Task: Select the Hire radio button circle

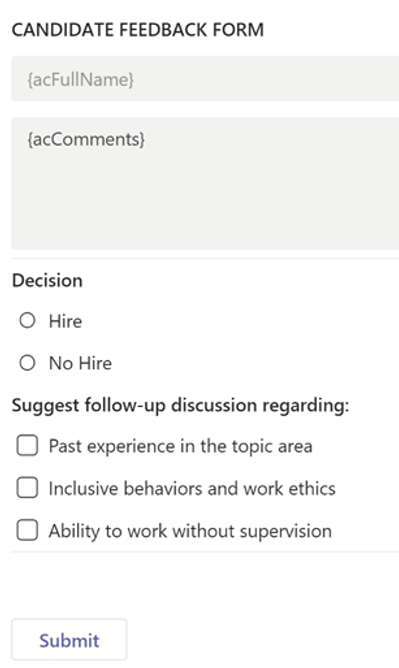Action: click(x=27, y=321)
